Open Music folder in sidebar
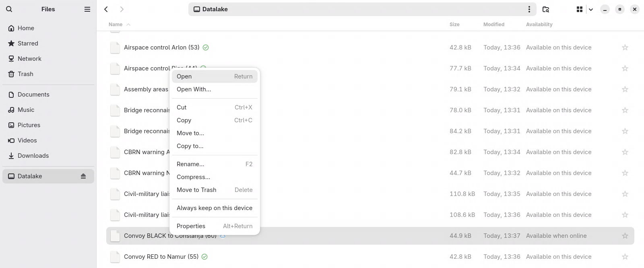Viewport: 644px width, 268px height. 48,110
